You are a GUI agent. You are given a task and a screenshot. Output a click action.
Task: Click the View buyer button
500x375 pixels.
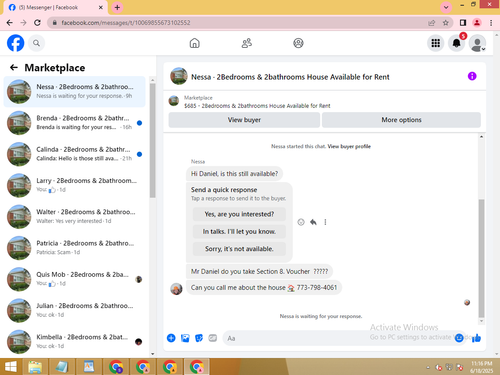(x=244, y=120)
